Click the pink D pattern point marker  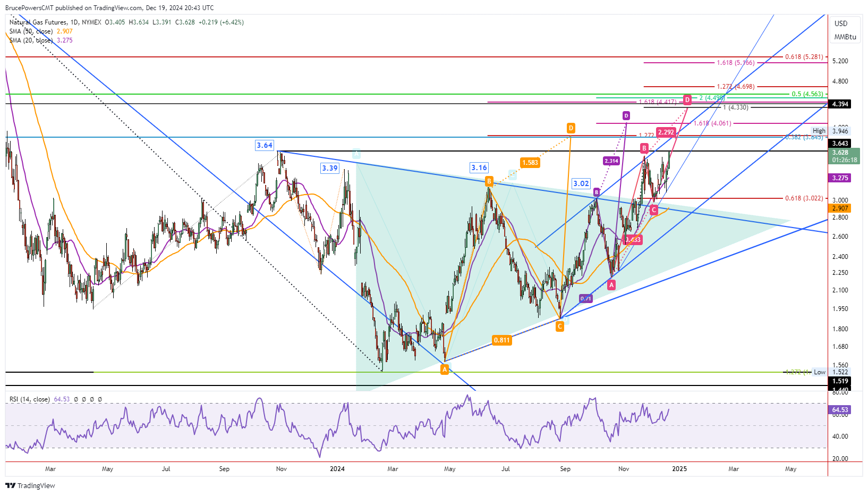687,99
